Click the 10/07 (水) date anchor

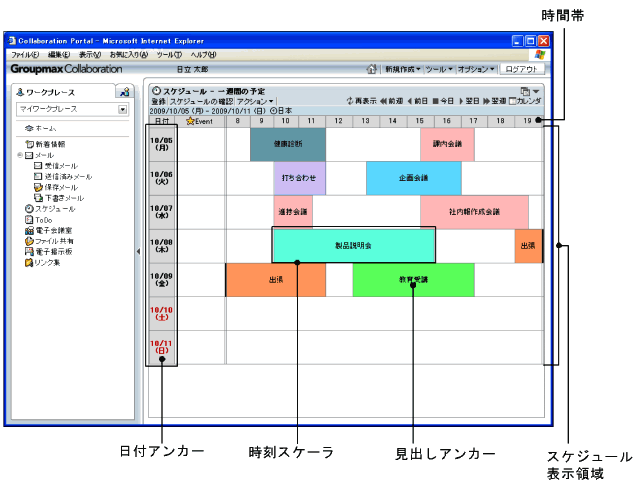coord(161,211)
